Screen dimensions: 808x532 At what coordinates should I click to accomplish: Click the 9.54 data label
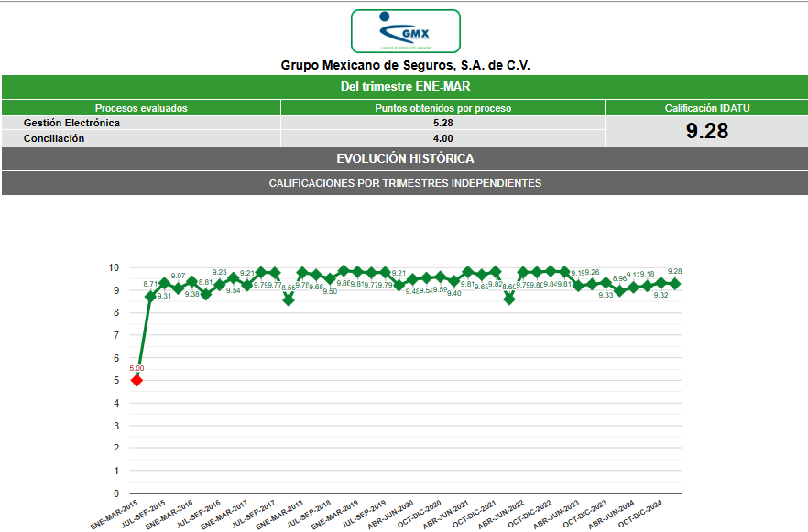234,290
